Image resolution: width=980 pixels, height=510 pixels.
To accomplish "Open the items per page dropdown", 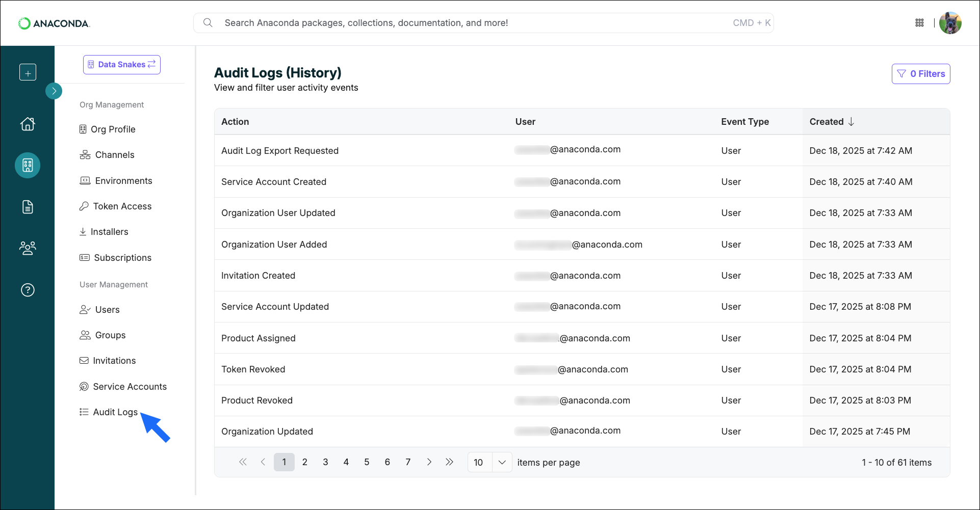I will (489, 462).
